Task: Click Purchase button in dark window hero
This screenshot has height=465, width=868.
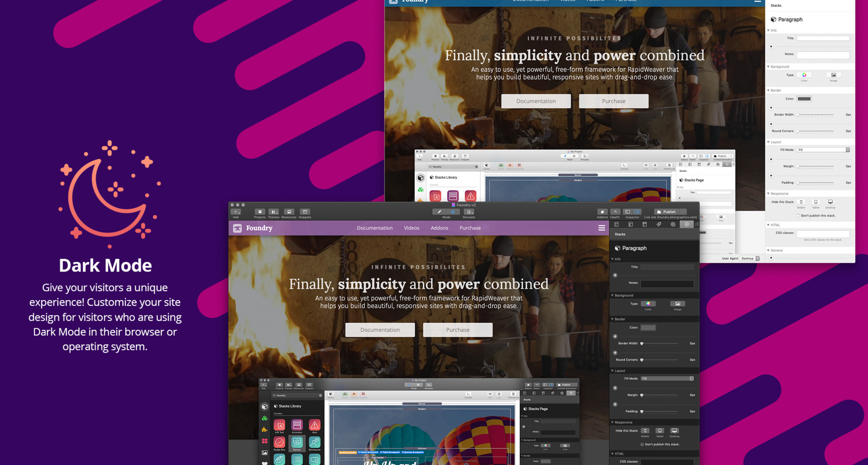Action: (458, 330)
